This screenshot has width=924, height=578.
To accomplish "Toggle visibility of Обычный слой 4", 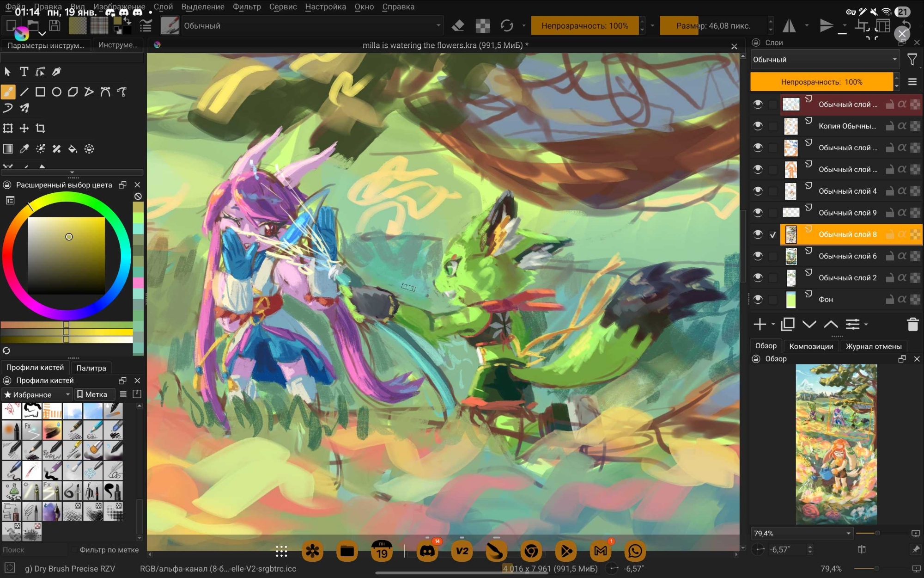I will [x=758, y=191].
